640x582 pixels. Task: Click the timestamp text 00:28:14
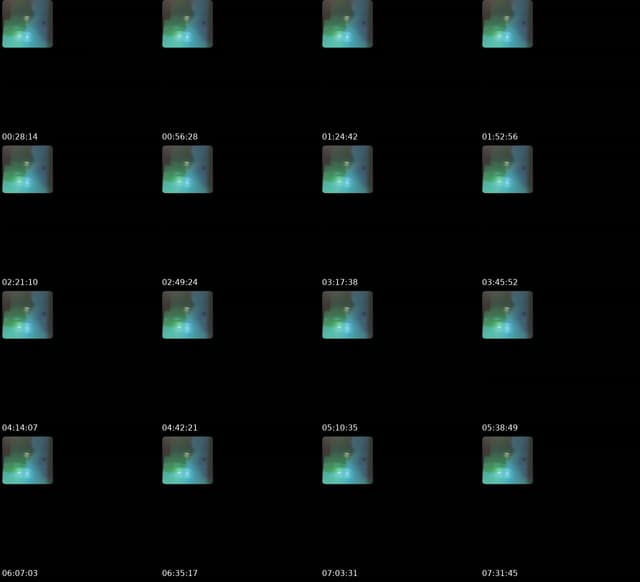click(20, 137)
